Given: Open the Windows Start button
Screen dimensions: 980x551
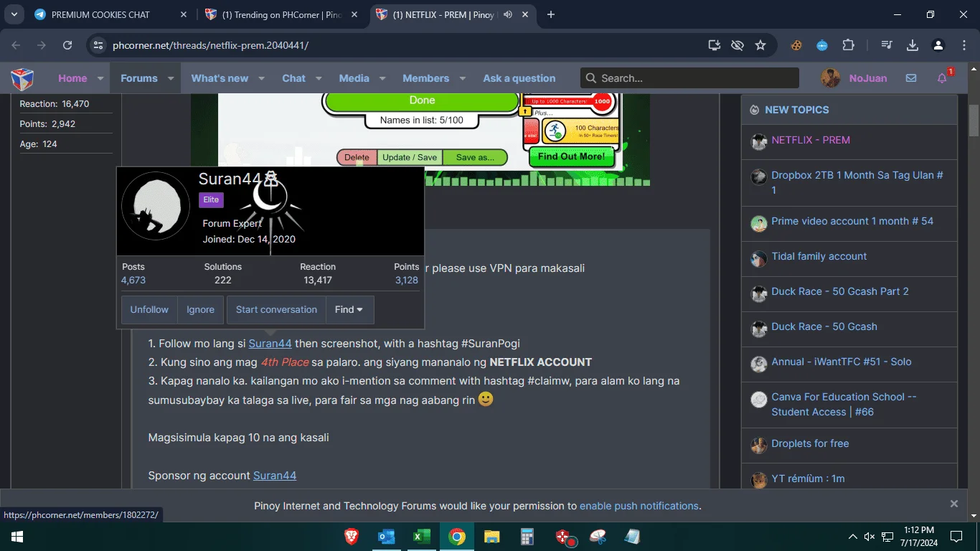Looking at the screenshot, I should pyautogui.click(x=17, y=537).
